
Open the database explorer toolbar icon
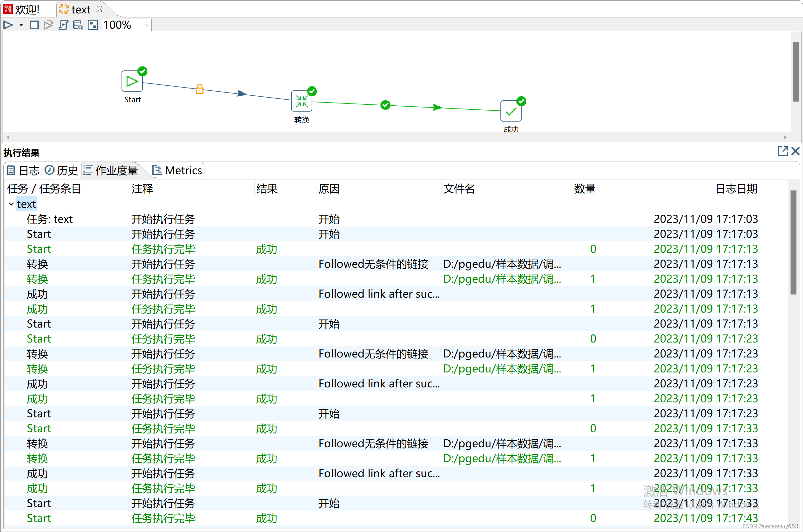tap(78, 25)
